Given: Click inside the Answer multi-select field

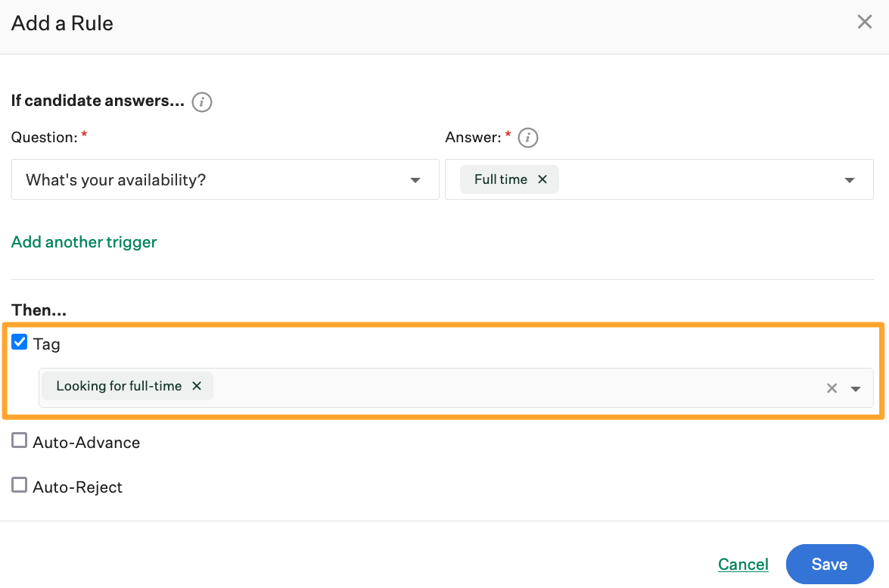Looking at the screenshot, I should (x=681, y=179).
